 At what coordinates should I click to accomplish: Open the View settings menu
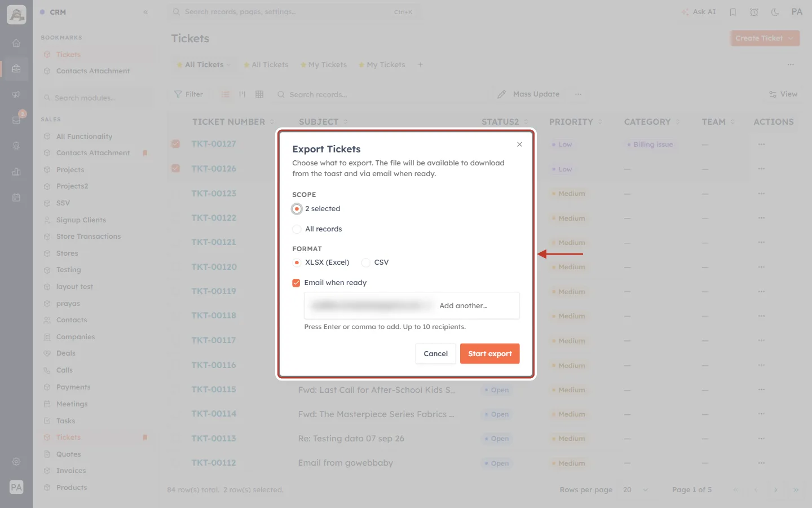pos(783,94)
